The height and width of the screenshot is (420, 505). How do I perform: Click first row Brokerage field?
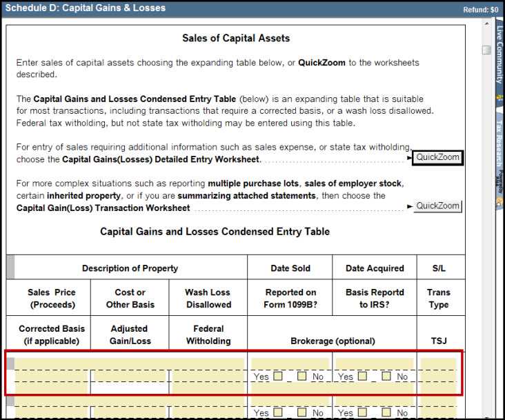click(x=332, y=388)
